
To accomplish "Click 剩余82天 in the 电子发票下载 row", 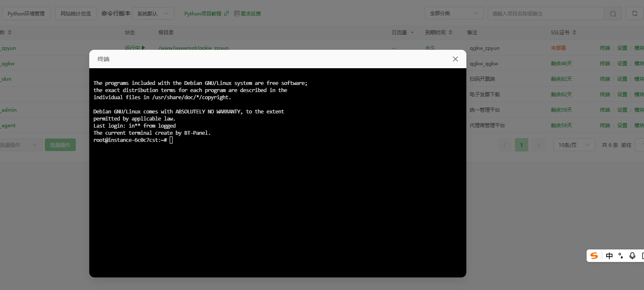I will tap(561, 95).
